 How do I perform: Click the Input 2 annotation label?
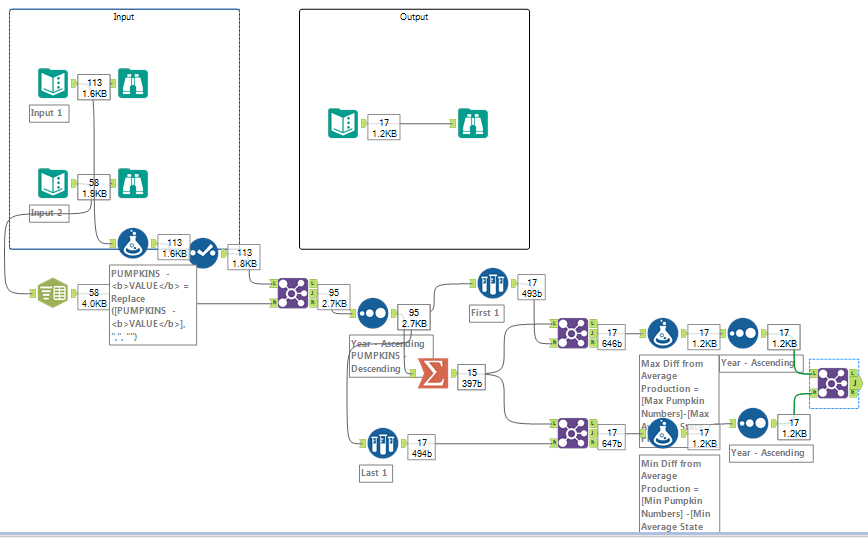49,213
